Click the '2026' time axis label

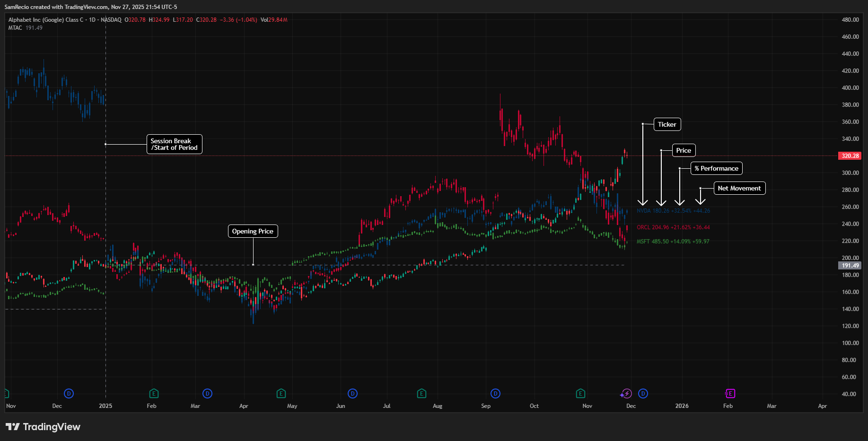682,406
